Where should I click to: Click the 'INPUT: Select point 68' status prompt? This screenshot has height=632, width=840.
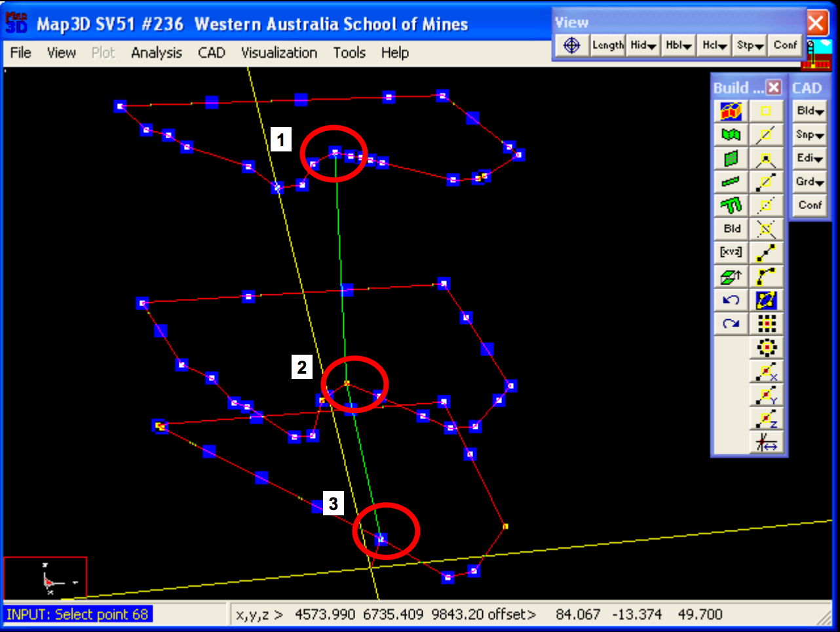[78, 614]
